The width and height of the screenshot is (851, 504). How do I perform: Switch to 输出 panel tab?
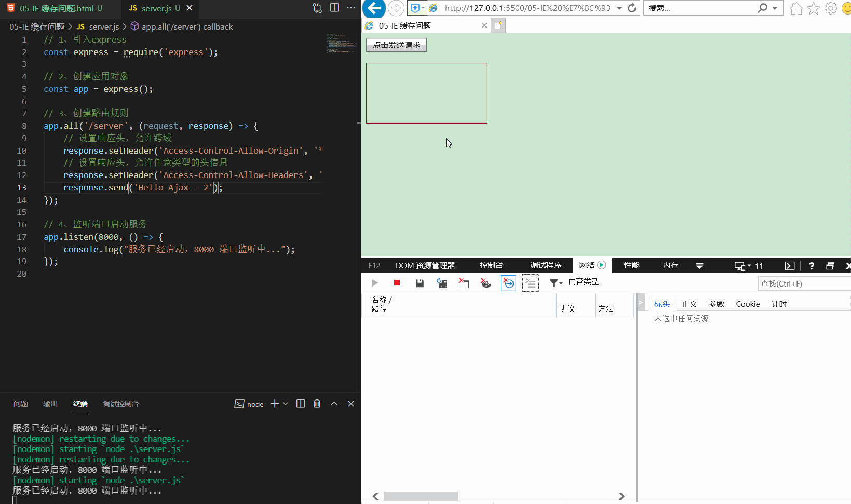(x=50, y=404)
